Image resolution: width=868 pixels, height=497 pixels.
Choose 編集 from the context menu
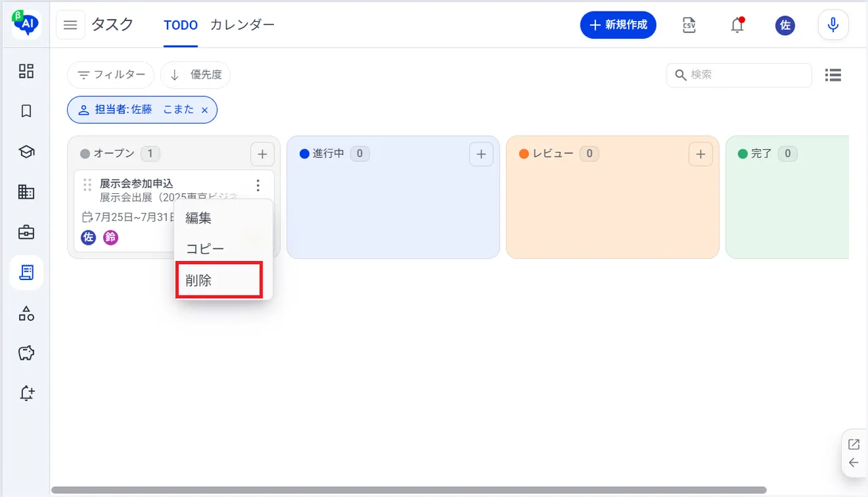tap(224, 218)
